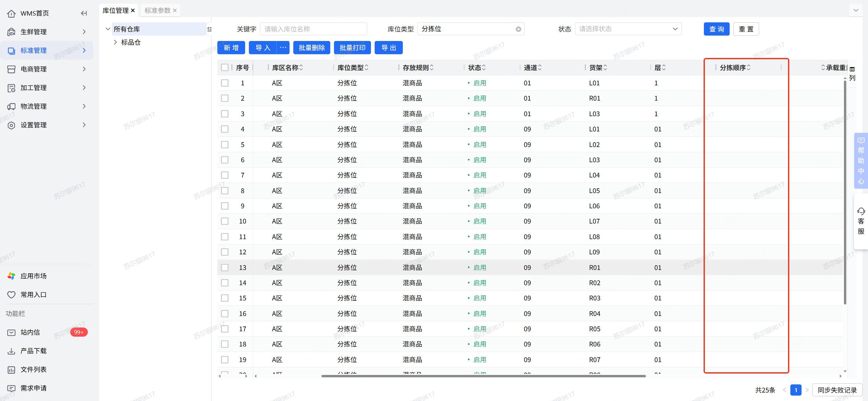
Task: Switch to the 标准参数 tab
Action: pyautogui.click(x=157, y=10)
